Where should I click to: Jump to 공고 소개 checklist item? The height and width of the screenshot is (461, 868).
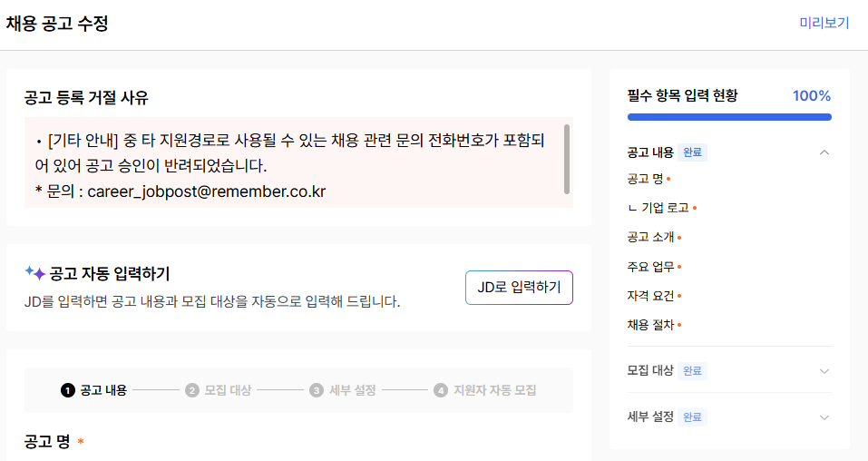650,237
